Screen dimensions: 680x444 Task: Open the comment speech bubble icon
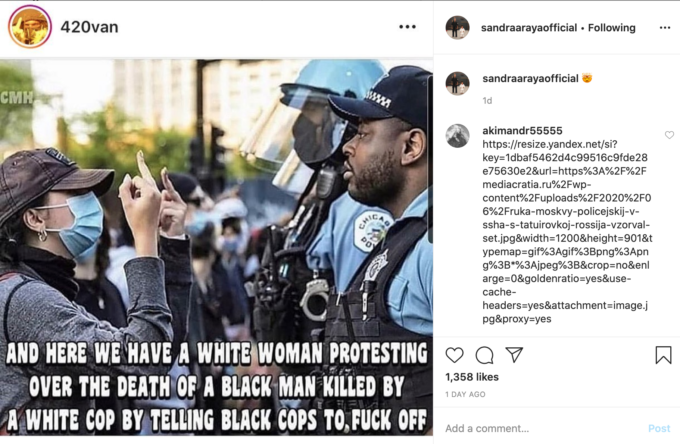pos(484,355)
